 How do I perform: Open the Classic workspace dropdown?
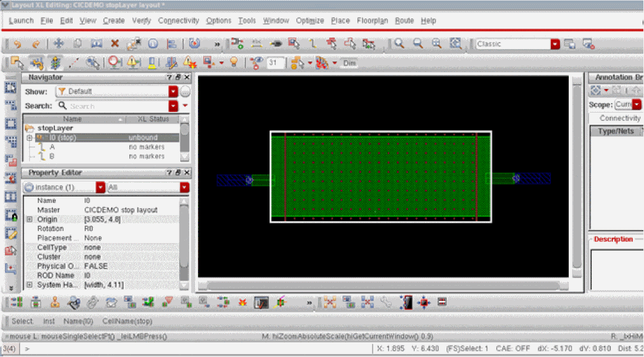click(x=555, y=44)
